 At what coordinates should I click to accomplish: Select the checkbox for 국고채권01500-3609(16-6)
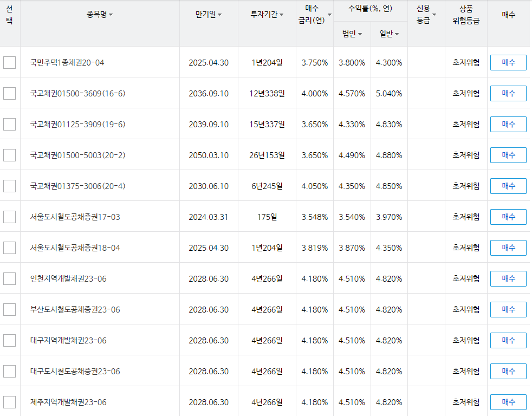[10, 93]
